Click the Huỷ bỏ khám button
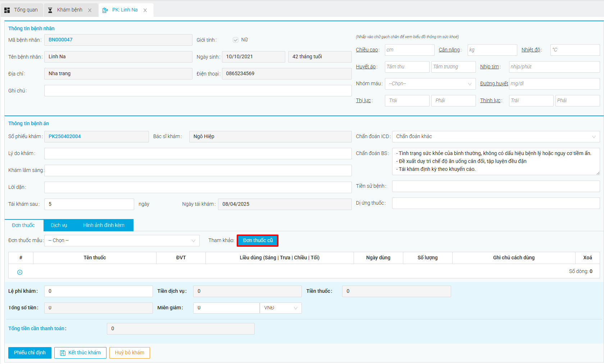Screen dimensions: 604x364 pos(130,353)
